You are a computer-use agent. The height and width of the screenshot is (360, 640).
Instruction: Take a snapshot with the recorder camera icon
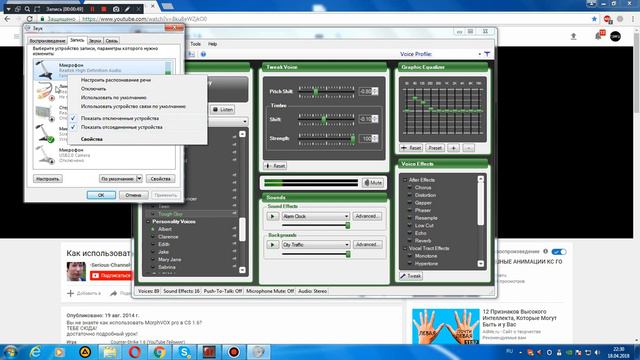pos(116,9)
